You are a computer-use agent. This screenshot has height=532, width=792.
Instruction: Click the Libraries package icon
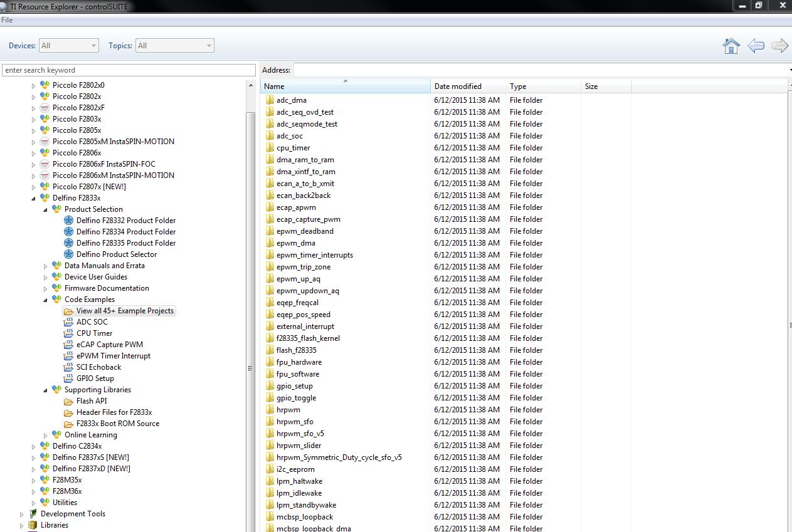pyautogui.click(x=33, y=525)
